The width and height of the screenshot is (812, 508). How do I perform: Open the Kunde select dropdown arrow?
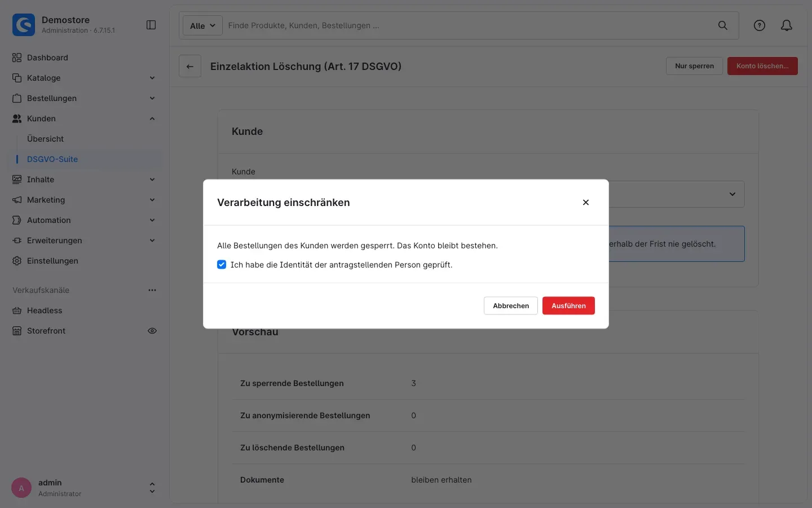732,194
